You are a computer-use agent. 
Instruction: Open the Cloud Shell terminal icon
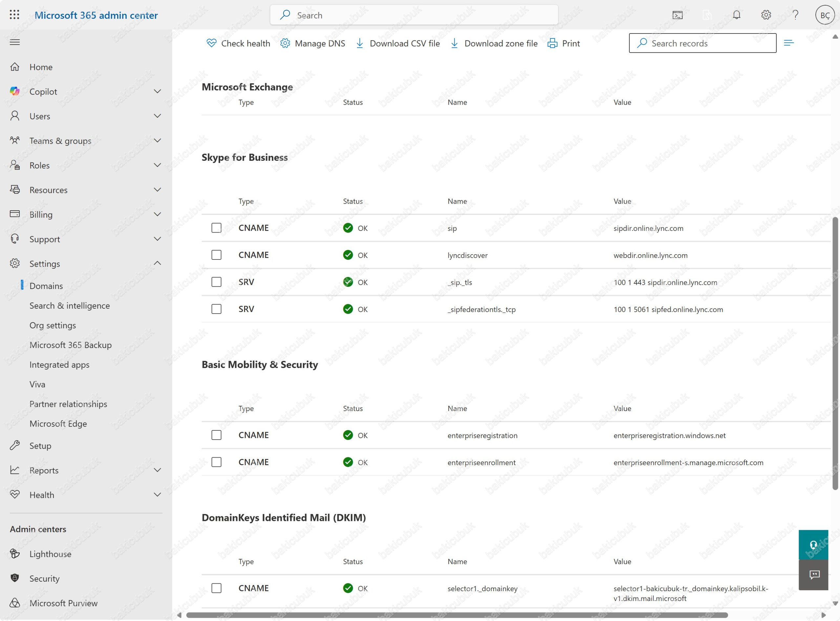pos(677,15)
